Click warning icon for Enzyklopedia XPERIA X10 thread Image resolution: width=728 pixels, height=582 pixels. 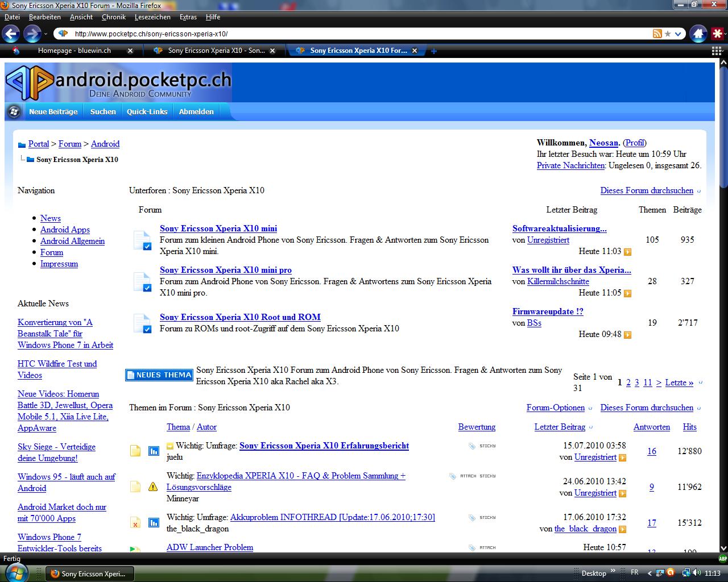(153, 487)
